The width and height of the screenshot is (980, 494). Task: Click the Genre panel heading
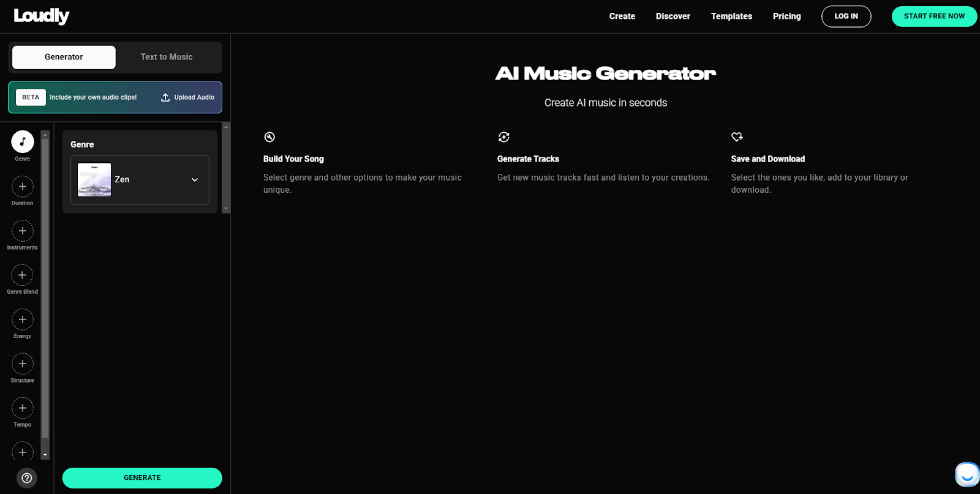click(x=82, y=144)
